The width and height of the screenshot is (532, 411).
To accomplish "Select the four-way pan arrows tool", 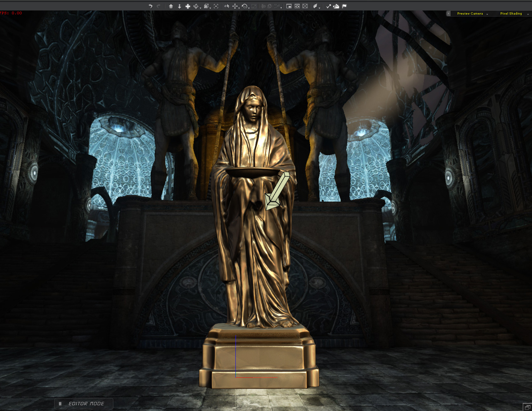I will pyautogui.click(x=188, y=6).
